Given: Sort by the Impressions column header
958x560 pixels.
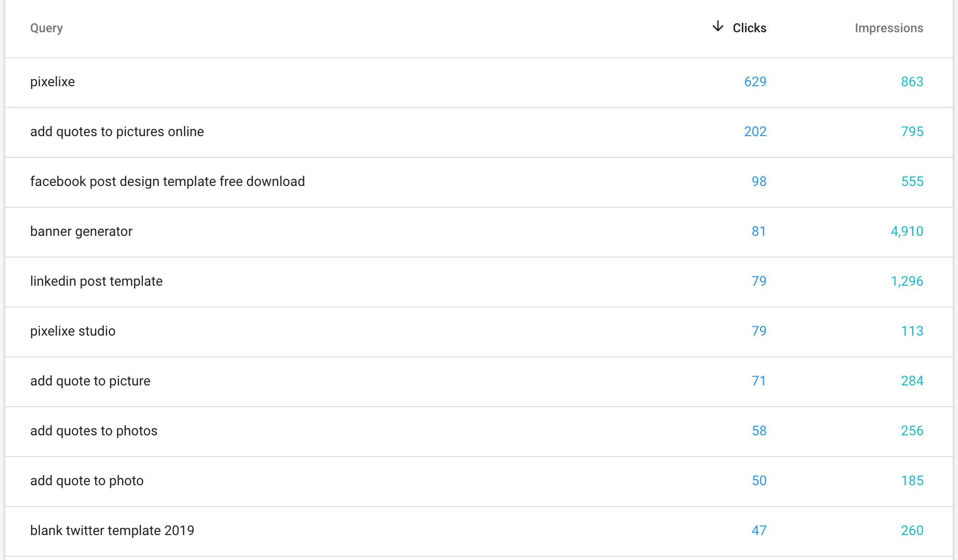Looking at the screenshot, I should (x=889, y=28).
